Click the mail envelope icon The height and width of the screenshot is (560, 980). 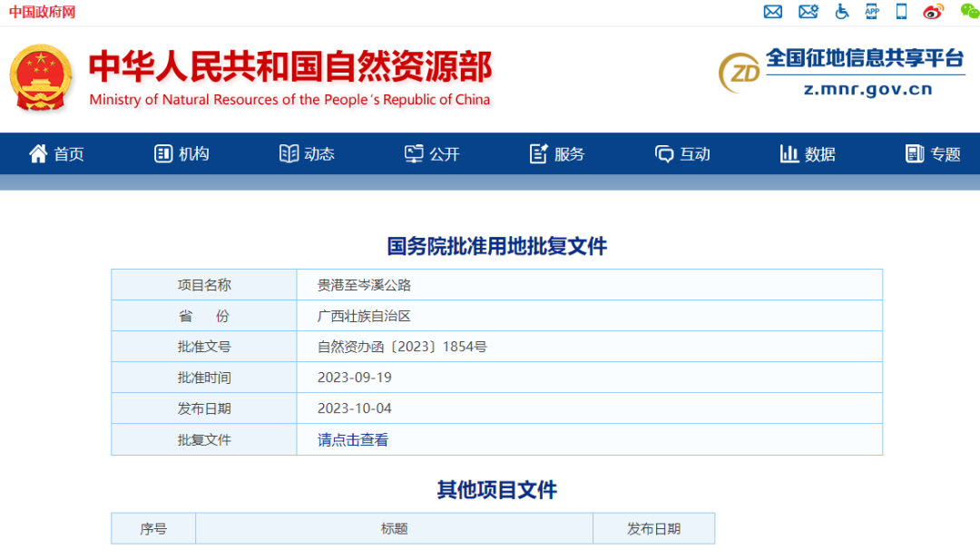(773, 12)
